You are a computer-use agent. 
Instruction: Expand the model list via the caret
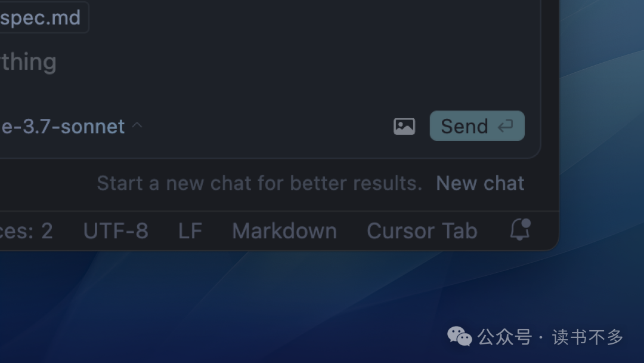click(x=137, y=125)
